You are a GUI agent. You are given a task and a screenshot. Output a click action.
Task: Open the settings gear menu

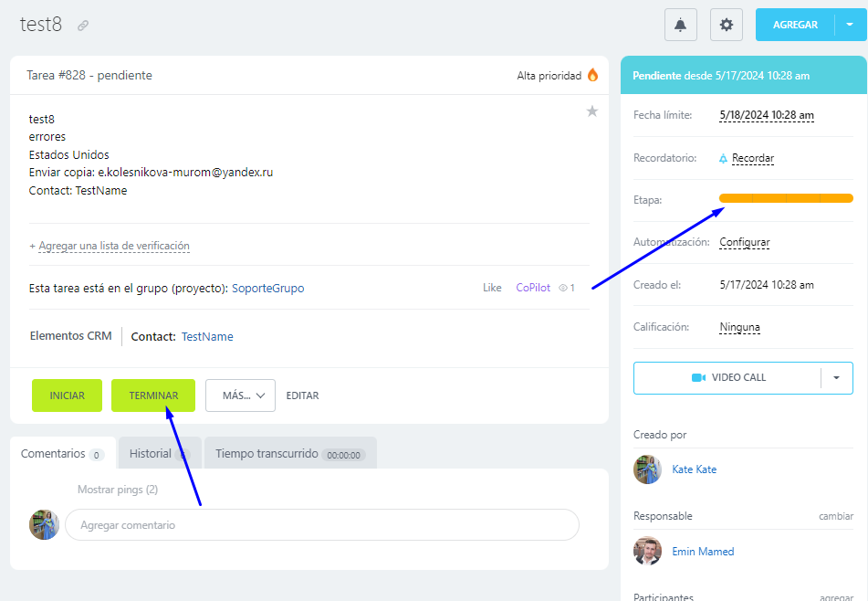point(727,26)
